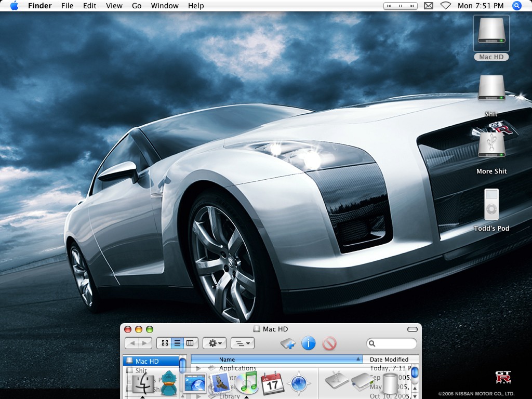The height and width of the screenshot is (399, 532).
Task: Sort files by Date Modified column
Action: (x=389, y=360)
